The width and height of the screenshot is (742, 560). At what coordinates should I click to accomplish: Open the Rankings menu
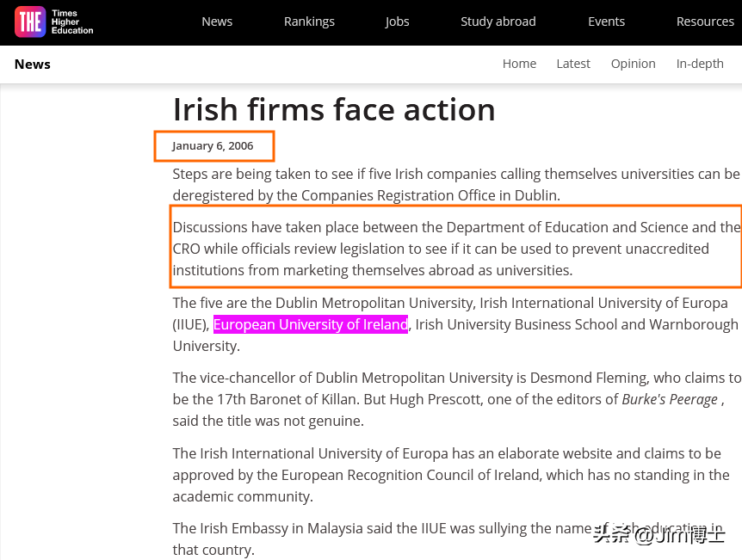point(309,22)
